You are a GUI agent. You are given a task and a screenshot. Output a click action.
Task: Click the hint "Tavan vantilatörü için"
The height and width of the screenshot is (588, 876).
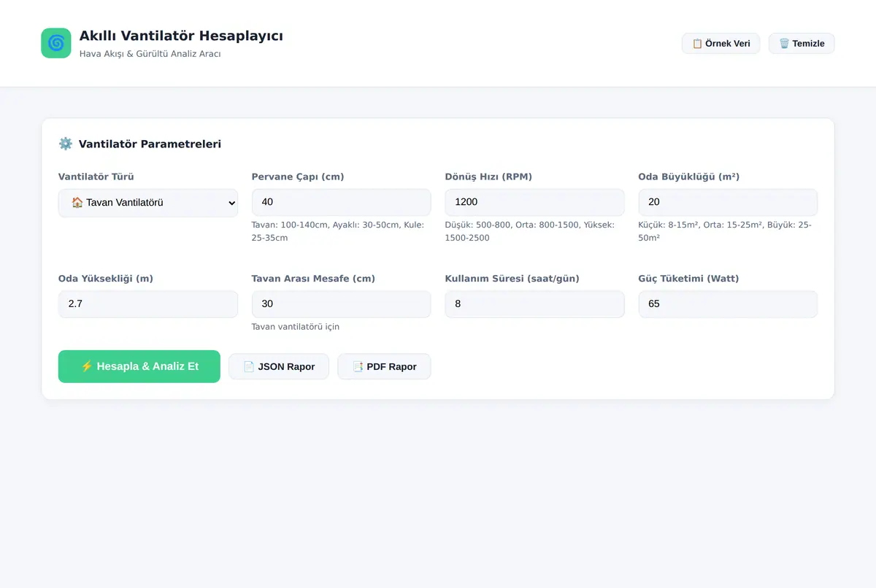296,327
